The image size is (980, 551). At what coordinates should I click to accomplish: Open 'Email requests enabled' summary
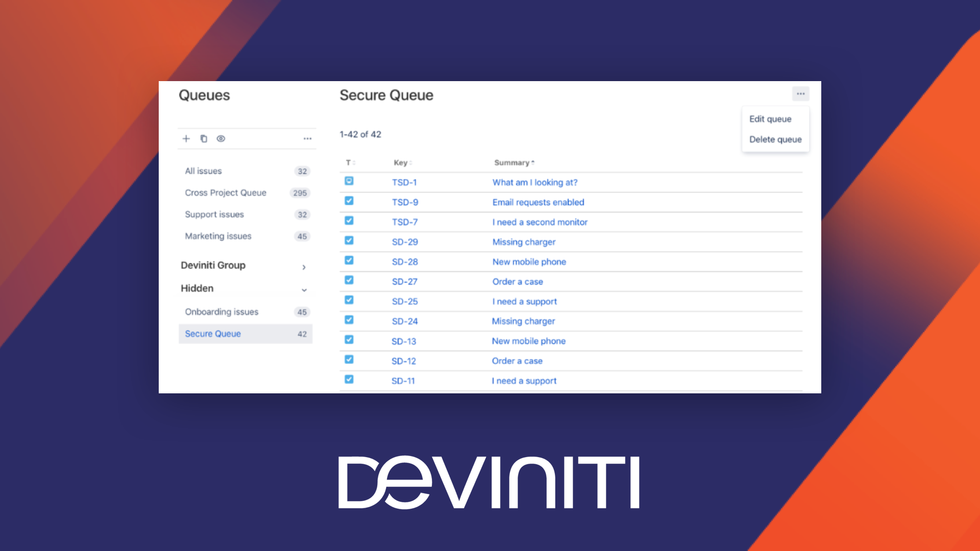538,203
